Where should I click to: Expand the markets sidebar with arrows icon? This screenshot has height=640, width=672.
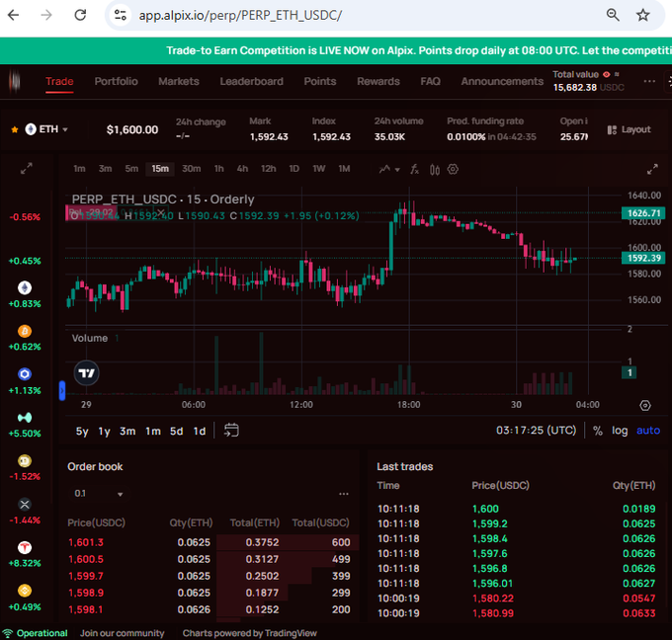27,168
